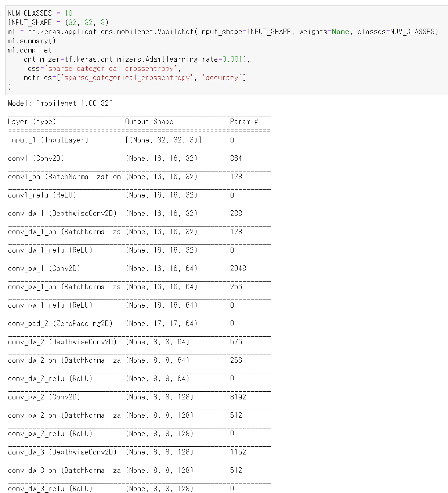Screen dimensions: 448x493
Task: Click the Model: "mobilenet_1.00_32" output title
Action: pos(60,103)
